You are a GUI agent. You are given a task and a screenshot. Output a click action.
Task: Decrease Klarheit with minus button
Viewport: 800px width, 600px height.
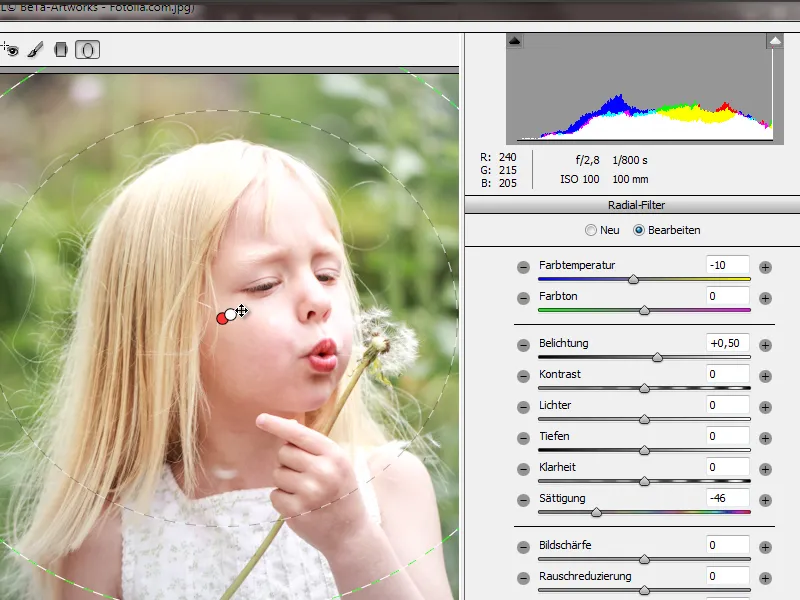(523, 469)
